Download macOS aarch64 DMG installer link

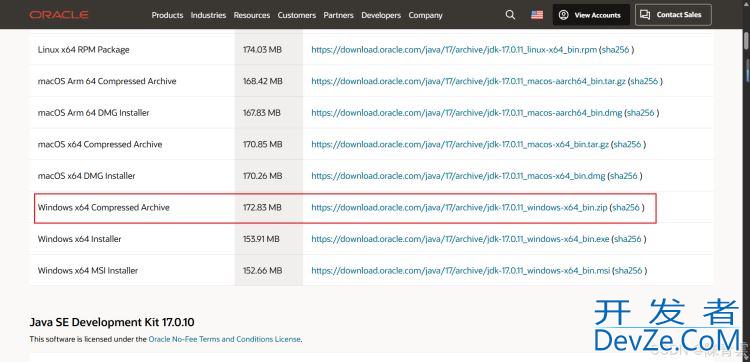(x=467, y=113)
